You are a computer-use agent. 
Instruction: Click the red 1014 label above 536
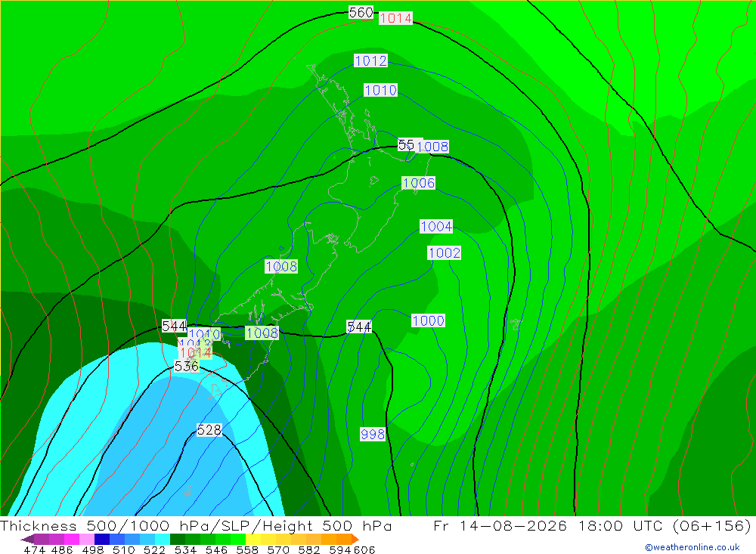(196, 353)
